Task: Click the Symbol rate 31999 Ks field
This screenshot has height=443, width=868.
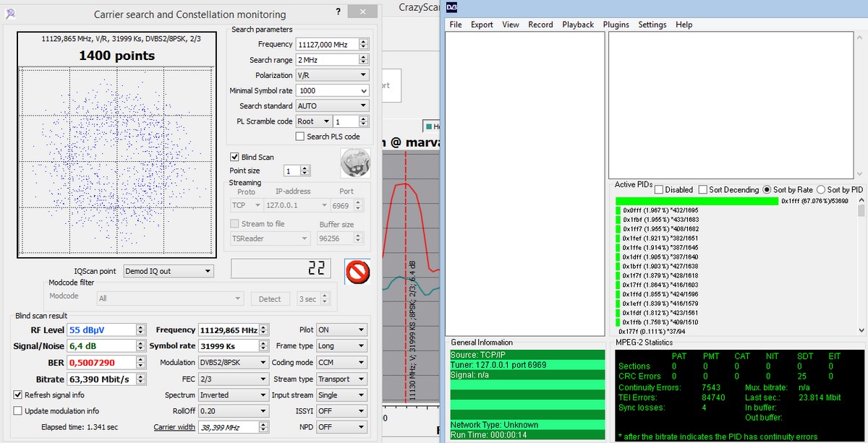Action: coord(228,345)
